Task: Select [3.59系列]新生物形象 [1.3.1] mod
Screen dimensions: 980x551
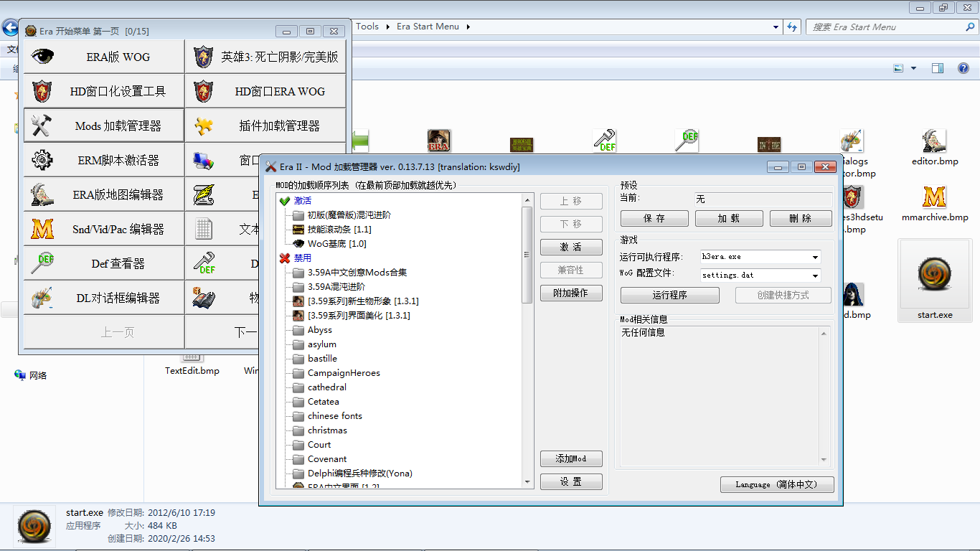Action: point(363,301)
